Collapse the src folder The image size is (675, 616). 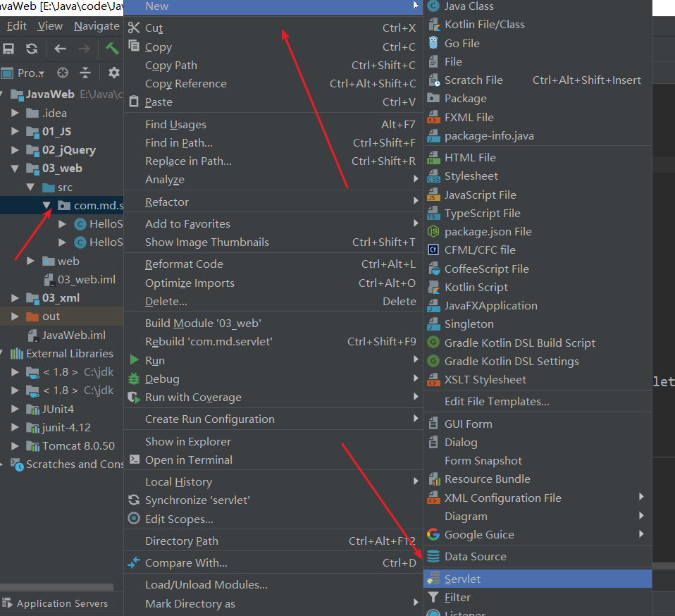[x=30, y=187]
